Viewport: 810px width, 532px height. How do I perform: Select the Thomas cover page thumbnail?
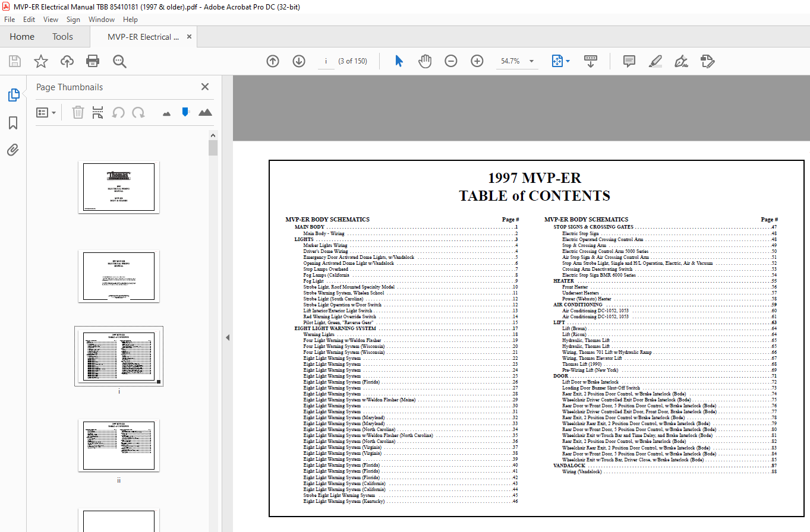tap(119, 188)
